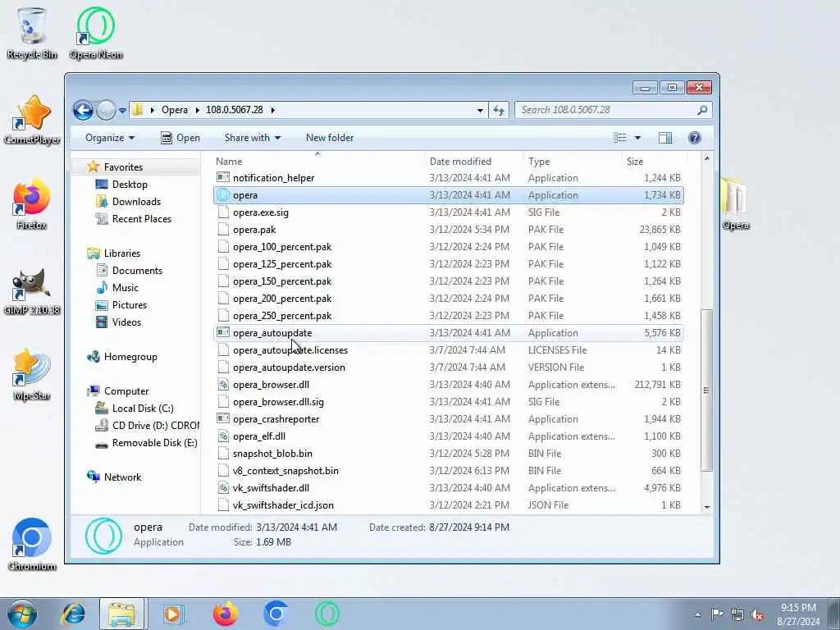The height and width of the screenshot is (630, 840).
Task: Open Explorer Help question mark icon
Action: tap(694, 138)
